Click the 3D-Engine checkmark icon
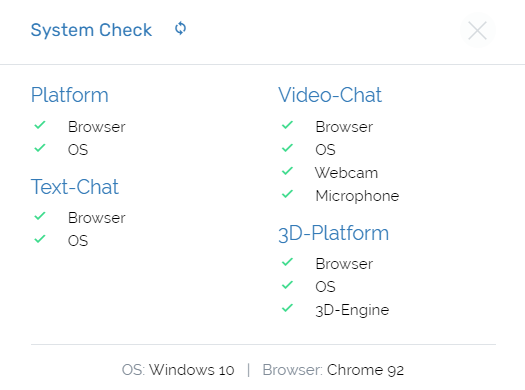The height and width of the screenshot is (390, 525). [287, 308]
